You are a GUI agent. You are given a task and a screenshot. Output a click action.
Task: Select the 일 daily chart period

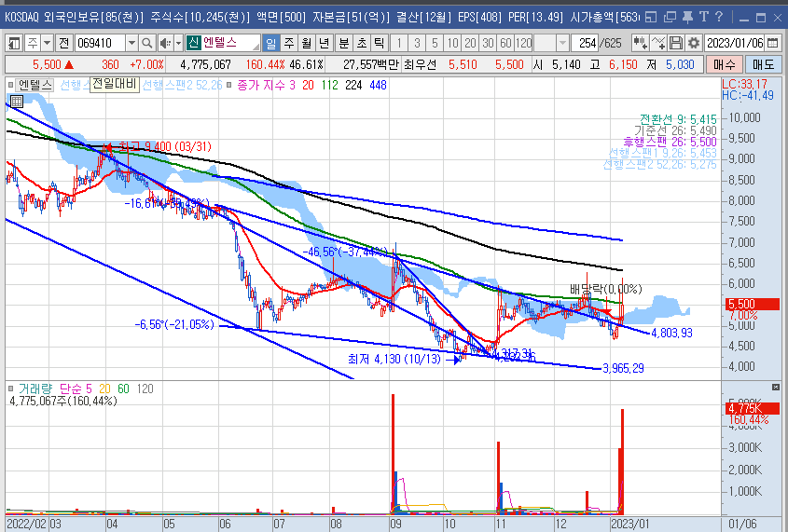[270, 43]
